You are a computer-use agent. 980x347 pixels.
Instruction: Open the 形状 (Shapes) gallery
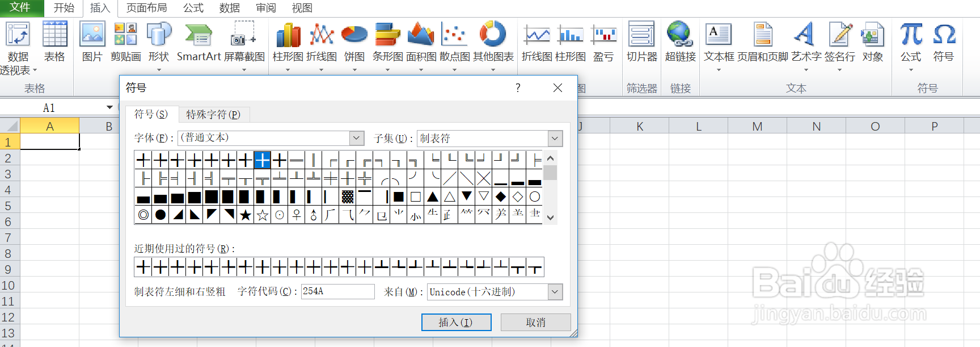[159, 46]
